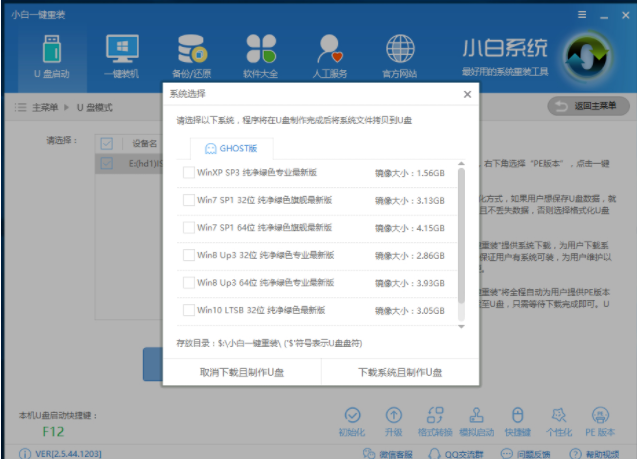Click the 模拟启动 simulate boot icon
Screen dimensions: 637x459
475,415
